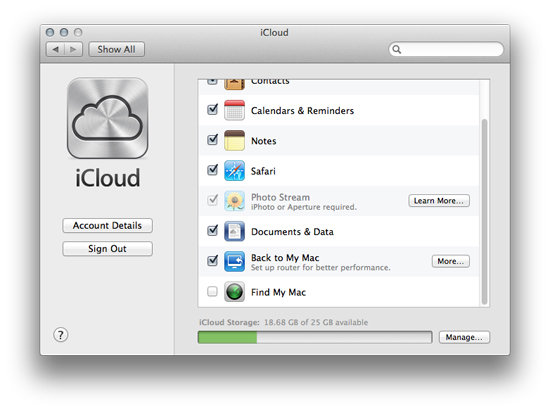The image size is (550, 411).
Task: Click the 'Find My Mac' label
Action: [x=279, y=292]
